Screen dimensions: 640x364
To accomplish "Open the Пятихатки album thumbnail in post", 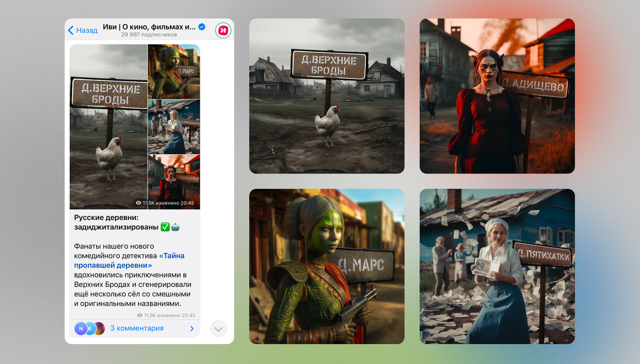I will pos(174,127).
